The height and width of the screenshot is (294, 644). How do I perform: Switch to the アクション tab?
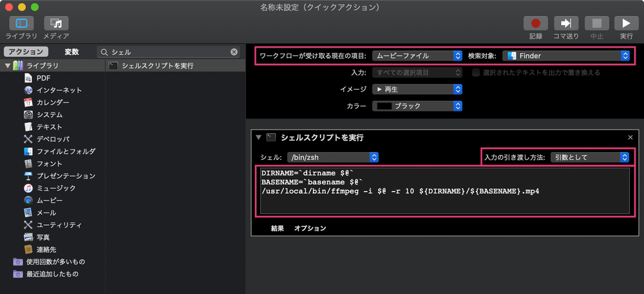[x=26, y=52]
